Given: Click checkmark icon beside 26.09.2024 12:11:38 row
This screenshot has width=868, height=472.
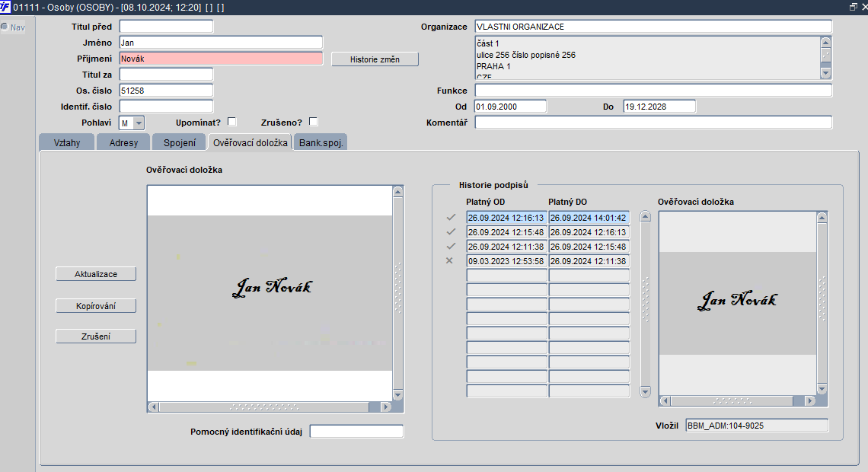Looking at the screenshot, I should tap(451, 246).
